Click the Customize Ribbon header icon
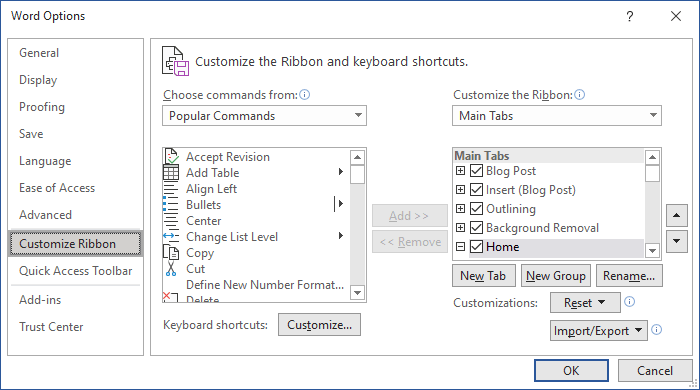Image resolution: width=700 pixels, height=390 pixels. click(175, 61)
